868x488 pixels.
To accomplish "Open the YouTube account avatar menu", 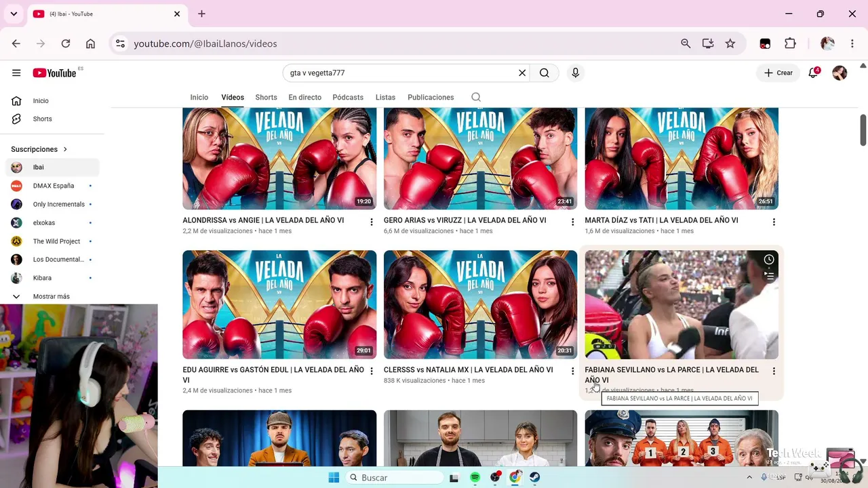I will point(840,73).
